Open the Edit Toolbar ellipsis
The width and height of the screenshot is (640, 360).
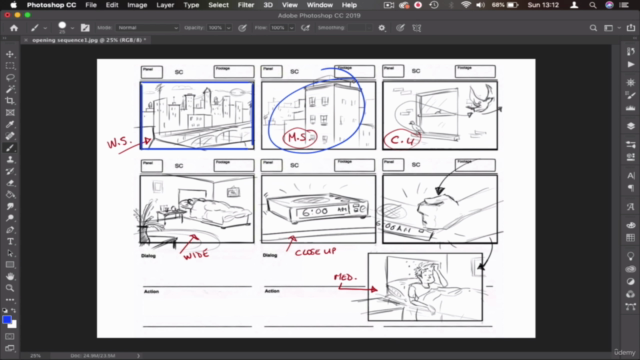(x=10, y=300)
